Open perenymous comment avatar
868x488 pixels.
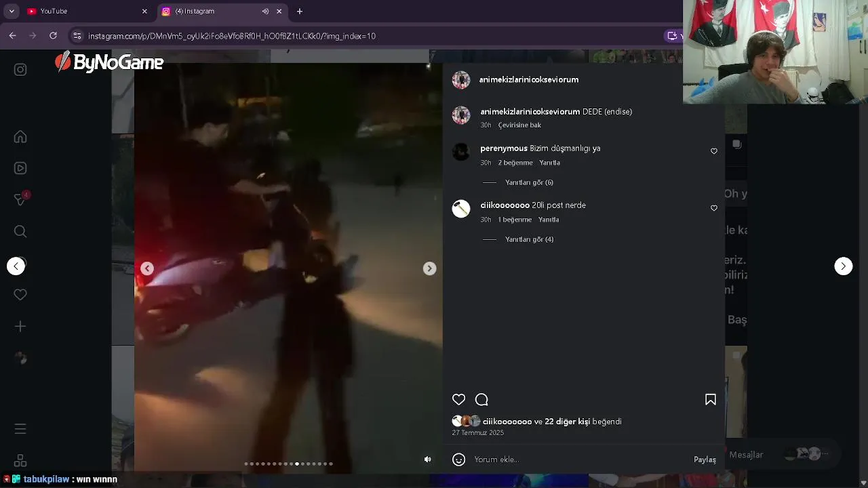461,152
